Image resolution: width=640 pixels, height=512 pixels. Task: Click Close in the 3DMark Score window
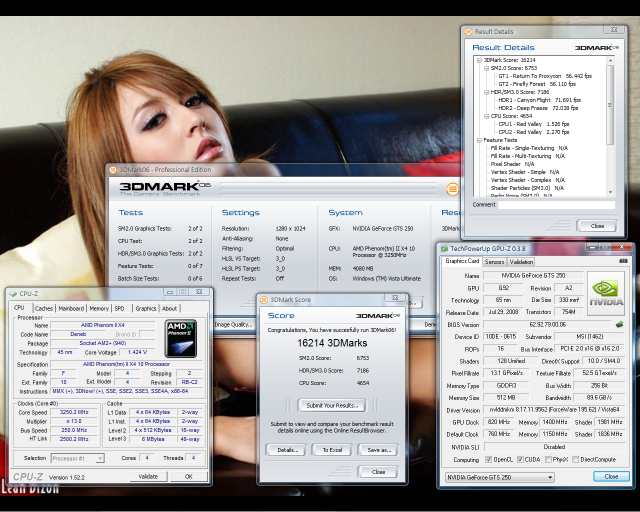point(378,472)
